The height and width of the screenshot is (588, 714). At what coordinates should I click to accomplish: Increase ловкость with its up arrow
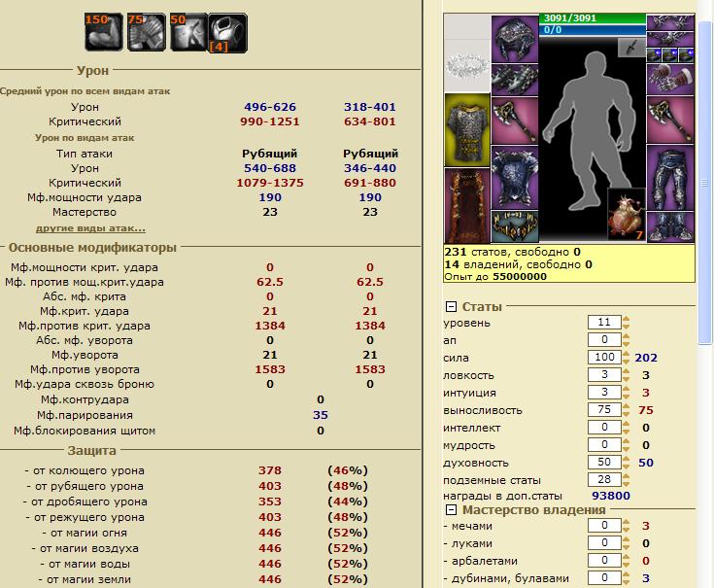pos(627,371)
